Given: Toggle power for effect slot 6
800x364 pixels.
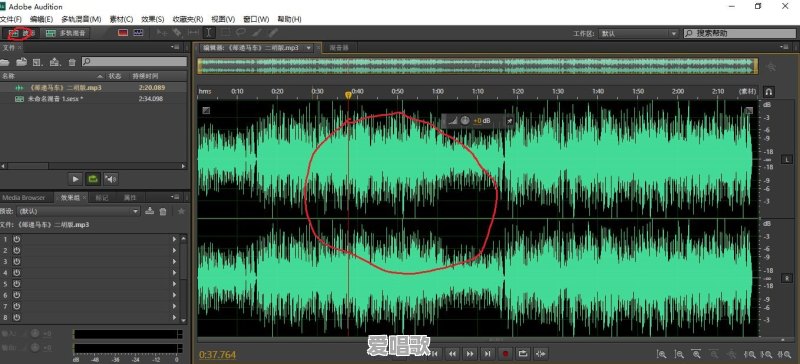Looking at the screenshot, I should [x=16, y=295].
